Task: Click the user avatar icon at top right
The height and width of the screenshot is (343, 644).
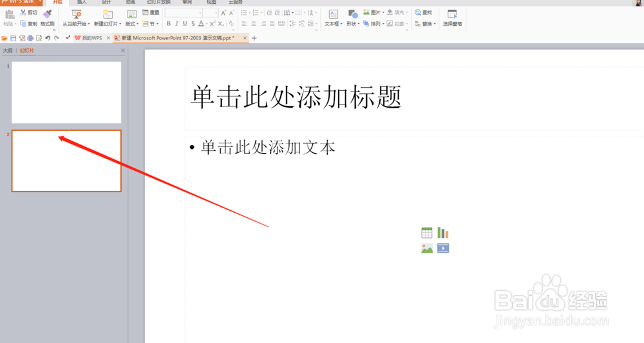Action: (x=639, y=3)
